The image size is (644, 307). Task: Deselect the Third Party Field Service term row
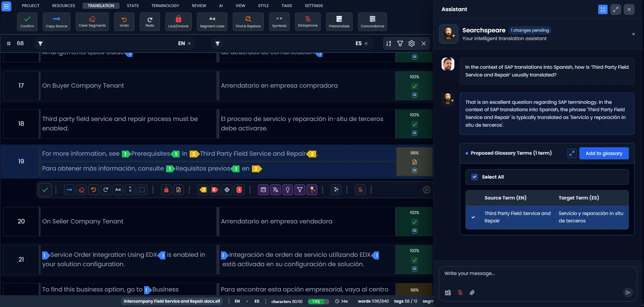point(474,217)
